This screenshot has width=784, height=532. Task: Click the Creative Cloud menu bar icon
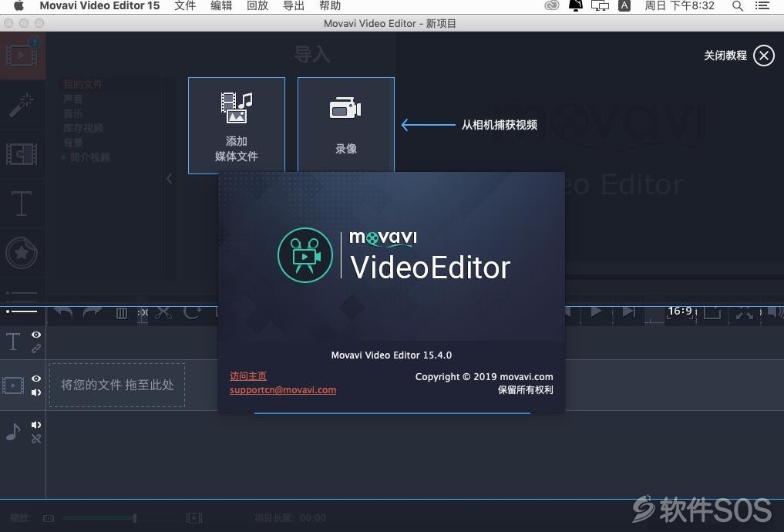pos(551,6)
